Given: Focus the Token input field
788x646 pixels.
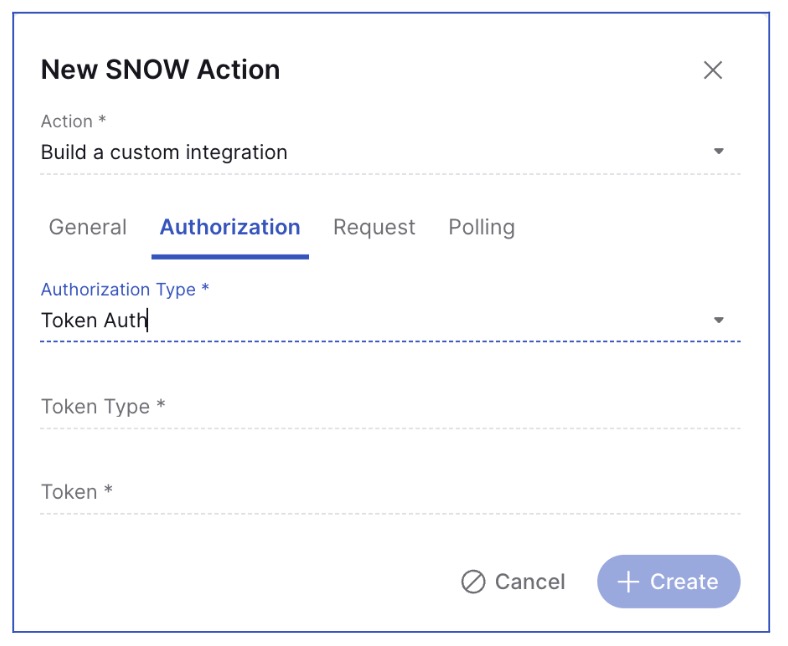Looking at the screenshot, I should 390,492.
